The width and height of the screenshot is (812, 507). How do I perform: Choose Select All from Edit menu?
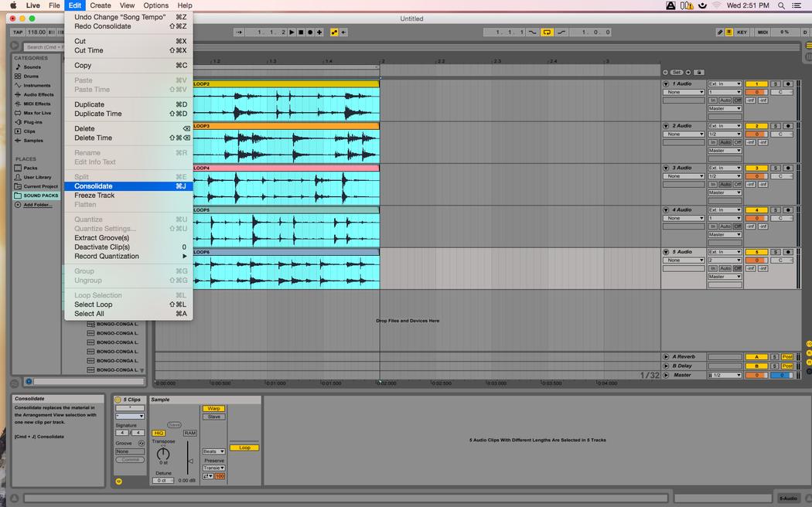coord(128,314)
